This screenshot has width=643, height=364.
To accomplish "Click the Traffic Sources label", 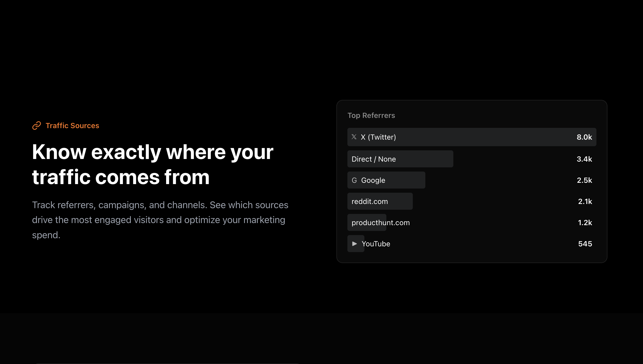I will click(x=72, y=126).
